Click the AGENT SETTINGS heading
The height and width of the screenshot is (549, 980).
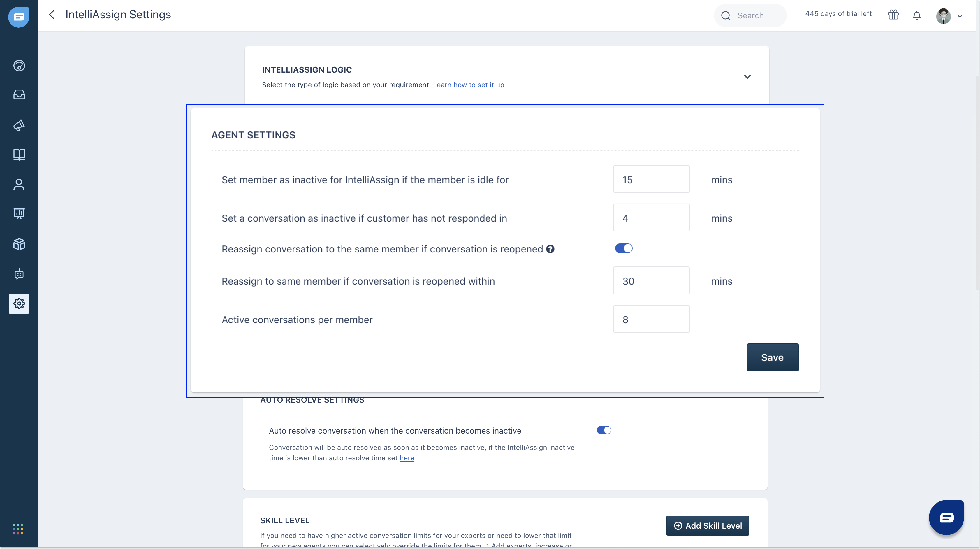253,135
